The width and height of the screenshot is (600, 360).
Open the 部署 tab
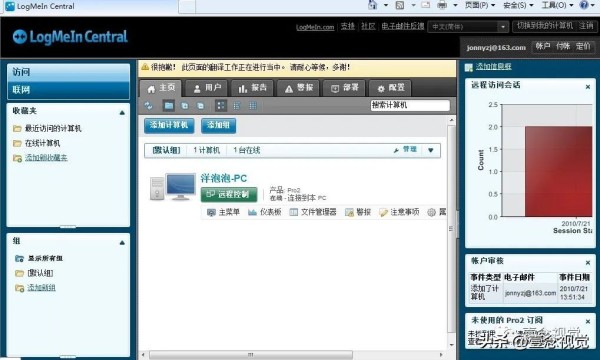(344, 88)
